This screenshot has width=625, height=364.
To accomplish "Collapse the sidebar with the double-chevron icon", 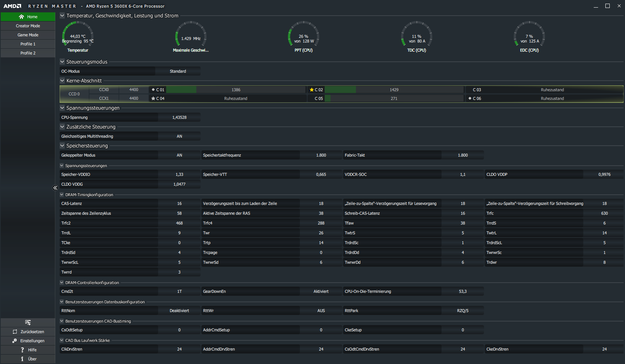I will [55, 188].
